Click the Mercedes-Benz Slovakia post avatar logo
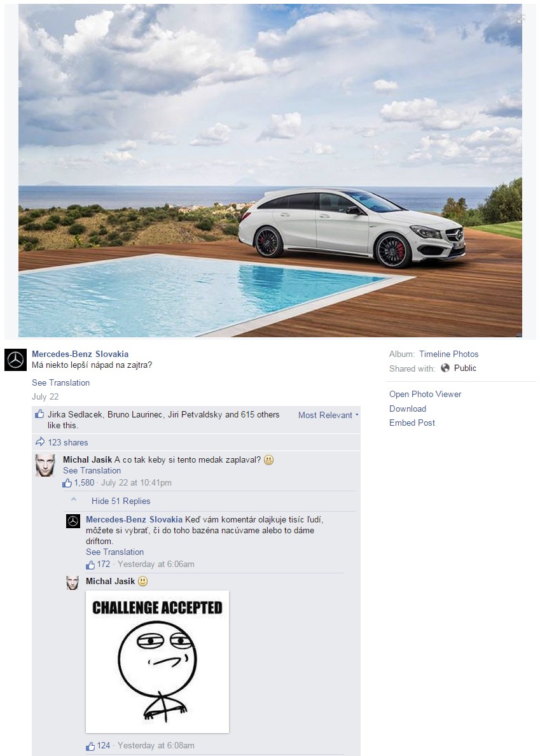 [x=15, y=360]
